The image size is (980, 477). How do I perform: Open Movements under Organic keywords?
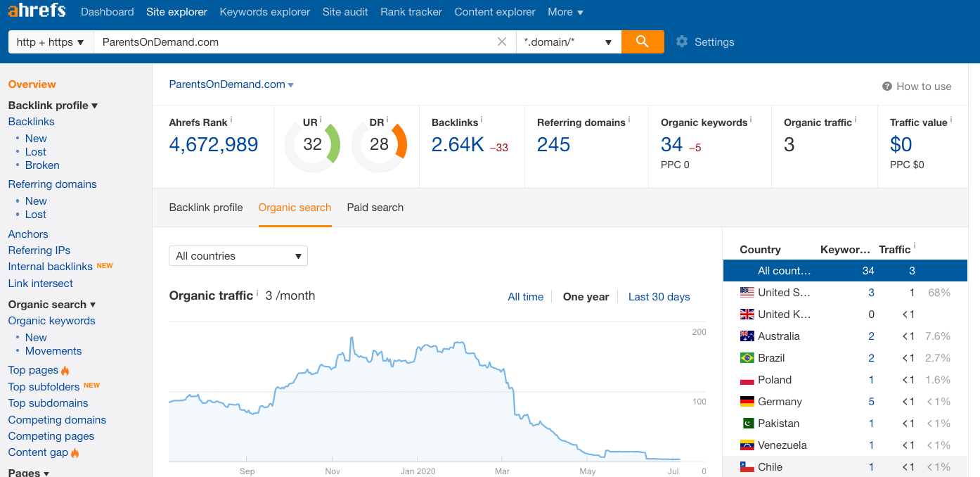pos(53,351)
